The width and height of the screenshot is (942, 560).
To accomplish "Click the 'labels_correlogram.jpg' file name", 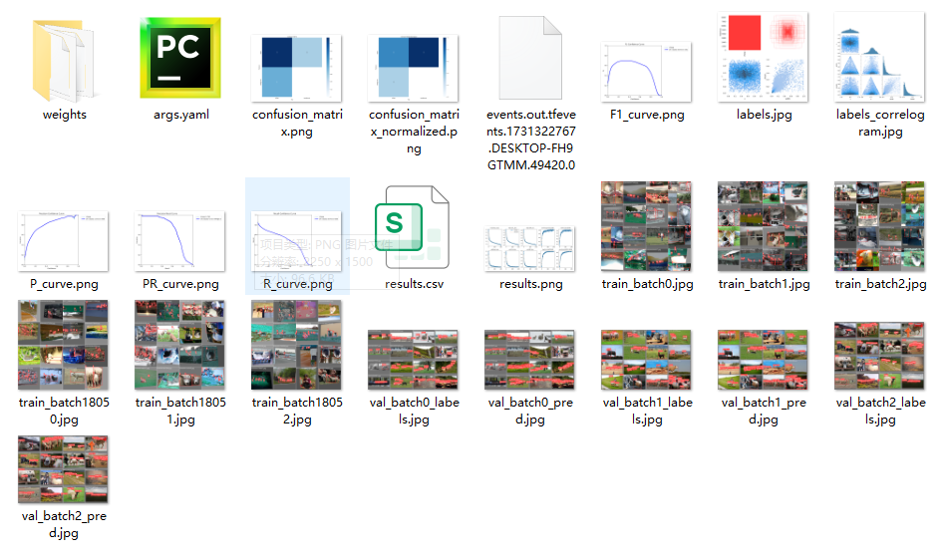I will coord(880,123).
